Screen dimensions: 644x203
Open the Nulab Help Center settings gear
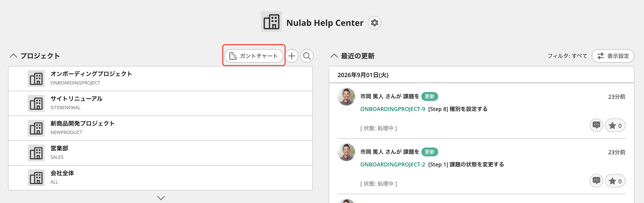click(x=374, y=23)
